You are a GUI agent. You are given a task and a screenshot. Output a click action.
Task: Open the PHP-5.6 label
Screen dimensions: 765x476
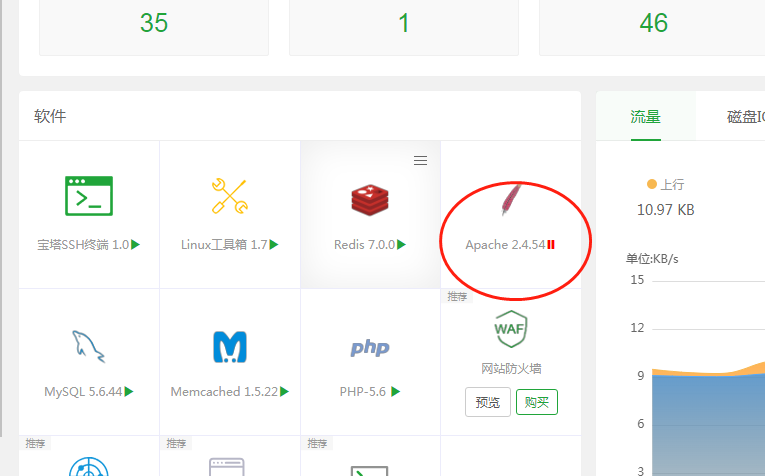[363, 392]
